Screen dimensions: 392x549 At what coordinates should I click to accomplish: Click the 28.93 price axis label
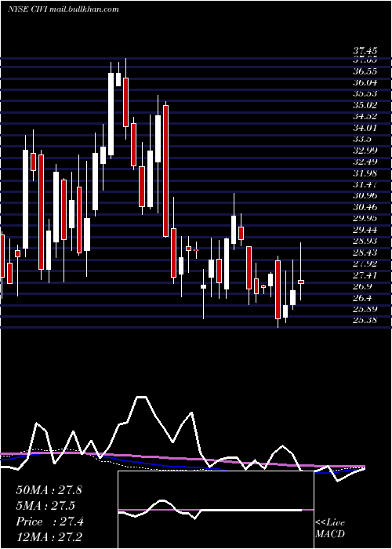pyautogui.click(x=365, y=241)
